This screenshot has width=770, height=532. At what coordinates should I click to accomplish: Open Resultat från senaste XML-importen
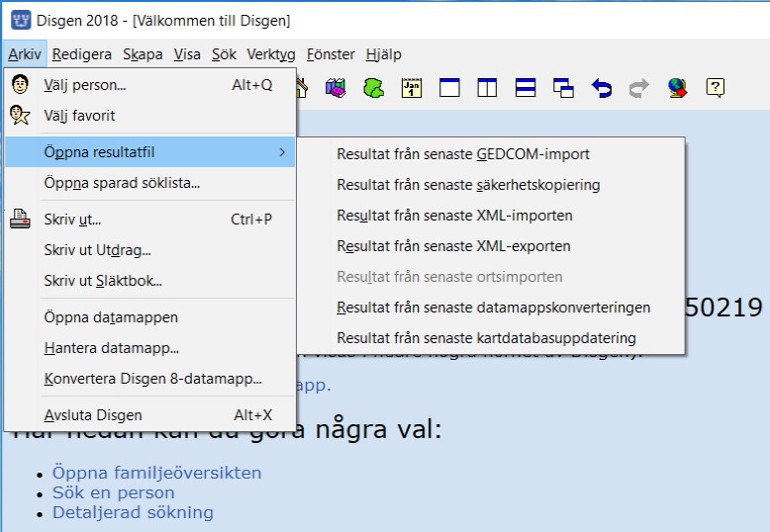pyautogui.click(x=490, y=216)
